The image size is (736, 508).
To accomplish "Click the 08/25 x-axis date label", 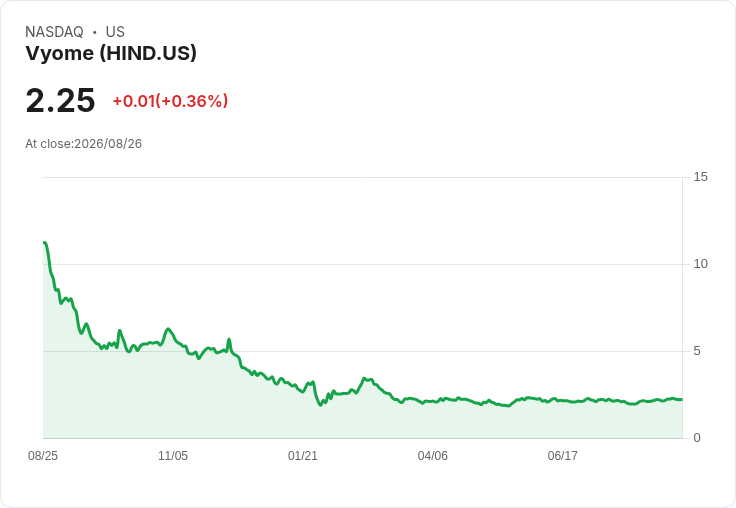I will (x=43, y=456).
